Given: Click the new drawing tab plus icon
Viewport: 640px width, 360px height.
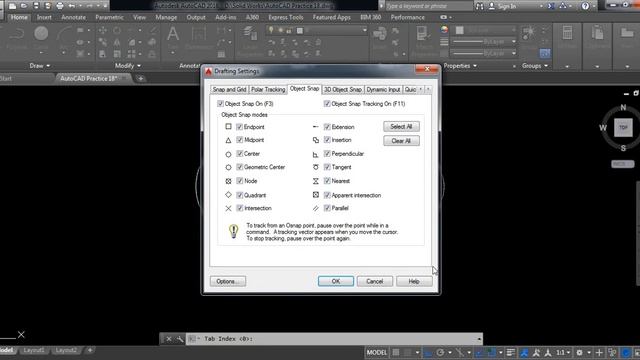Looking at the screenshot, I should [x=140, y=78].
